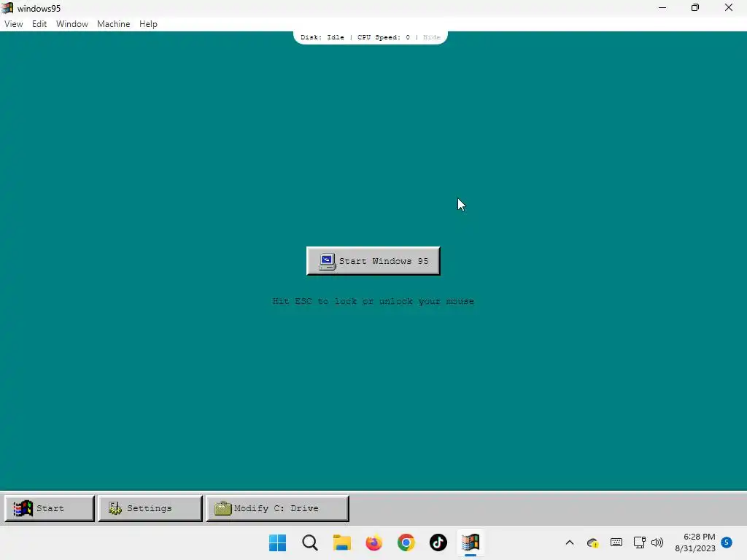747x560 pixels.
Task: Launch Firefox from the taskbar
Action: [374, 542]
